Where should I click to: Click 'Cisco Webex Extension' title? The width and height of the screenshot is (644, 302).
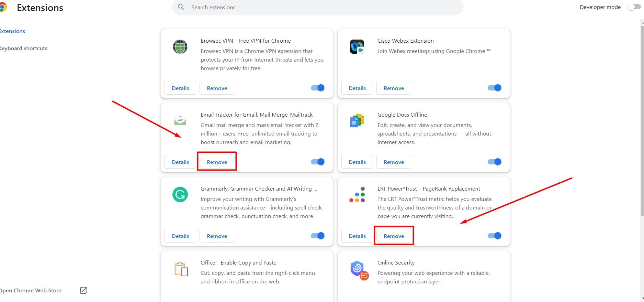[405, 41]
